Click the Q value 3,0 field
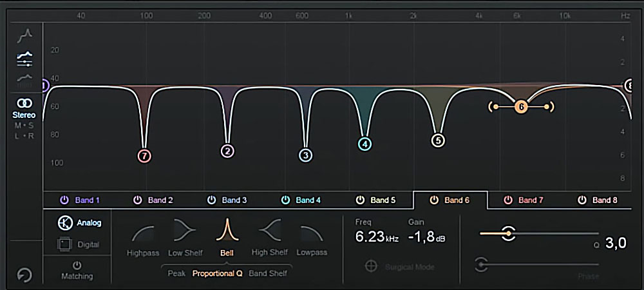The width and height of the screenshot is (644, 290). [x=616, y=243]
